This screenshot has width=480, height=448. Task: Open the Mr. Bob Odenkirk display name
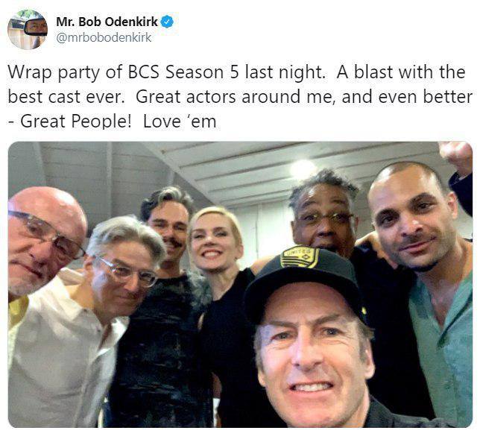[x=107, y=22]
